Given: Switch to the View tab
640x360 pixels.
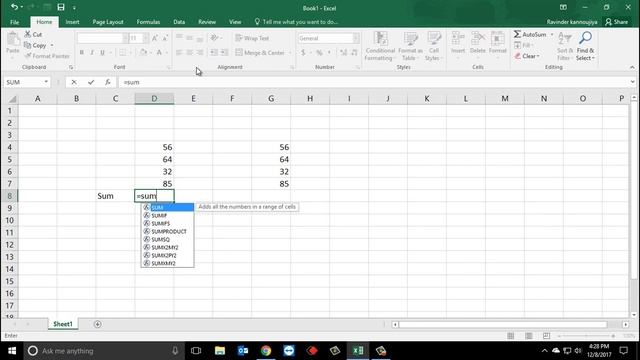Looking at the screenshot, I should point(235,22).
